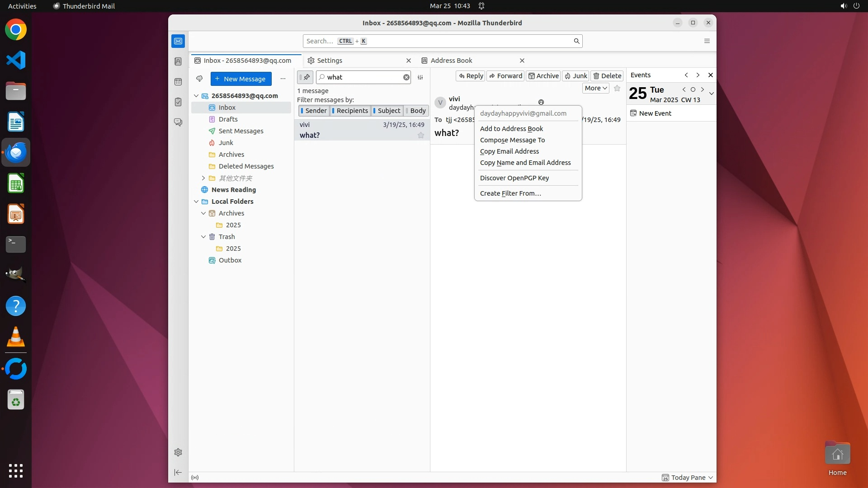Launch Google Chrome from the dock

(16, 30)
